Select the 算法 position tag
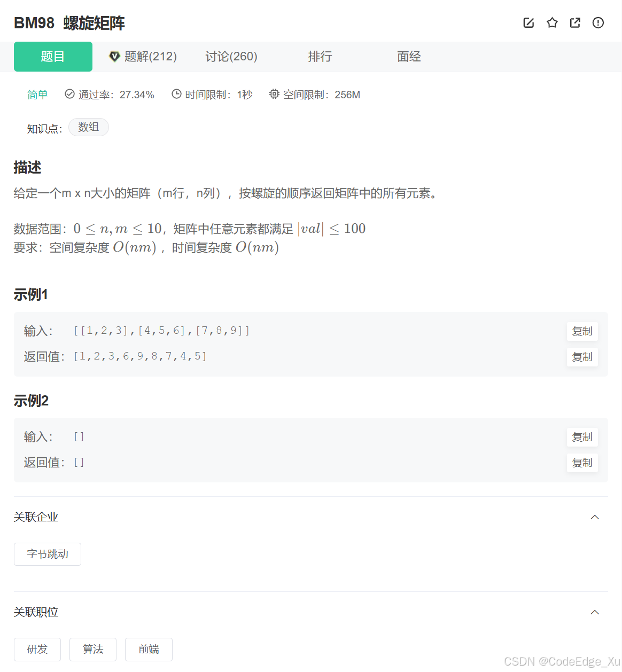Image resolution: width=622 pixels, height=672 pixels. click(92, 649)
